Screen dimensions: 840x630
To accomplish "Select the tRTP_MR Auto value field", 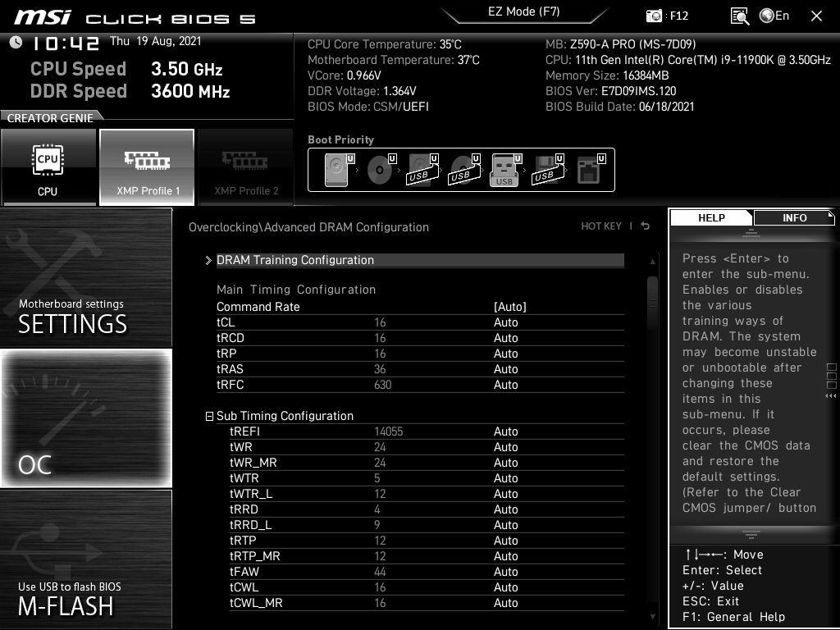I will click(505, 556).
